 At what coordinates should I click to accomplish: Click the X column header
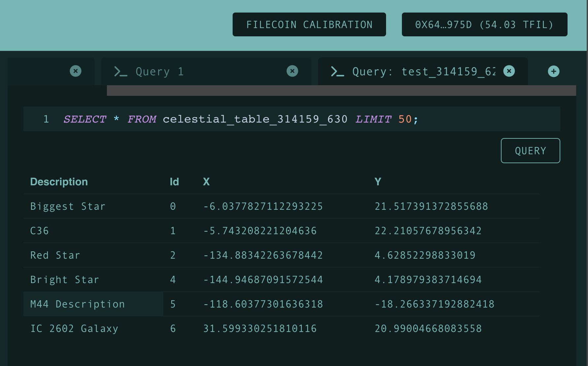(206, 182)
